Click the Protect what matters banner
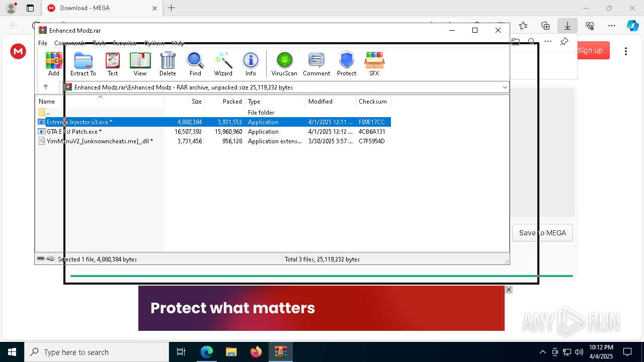The image size is (644, 362). (x=321, y=308)
